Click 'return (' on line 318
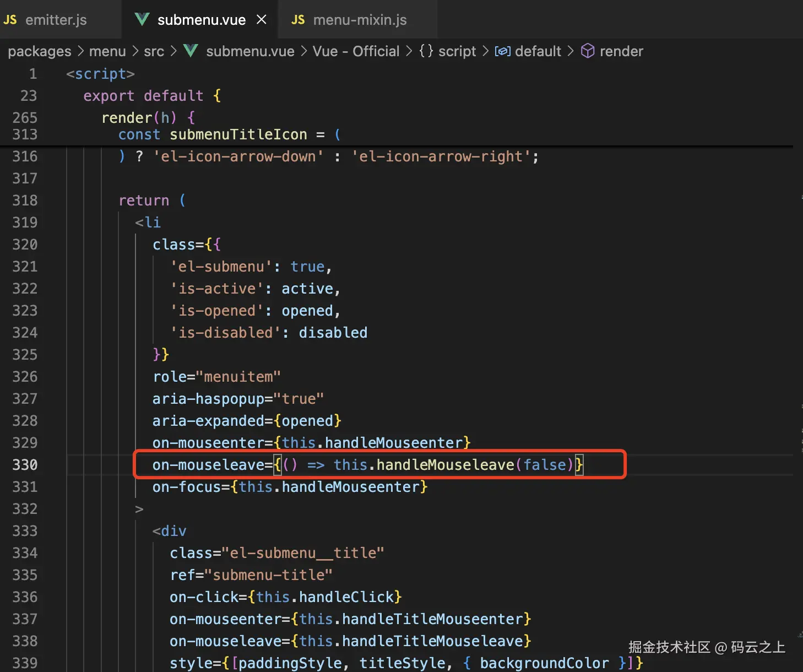 tap(152, 200)
